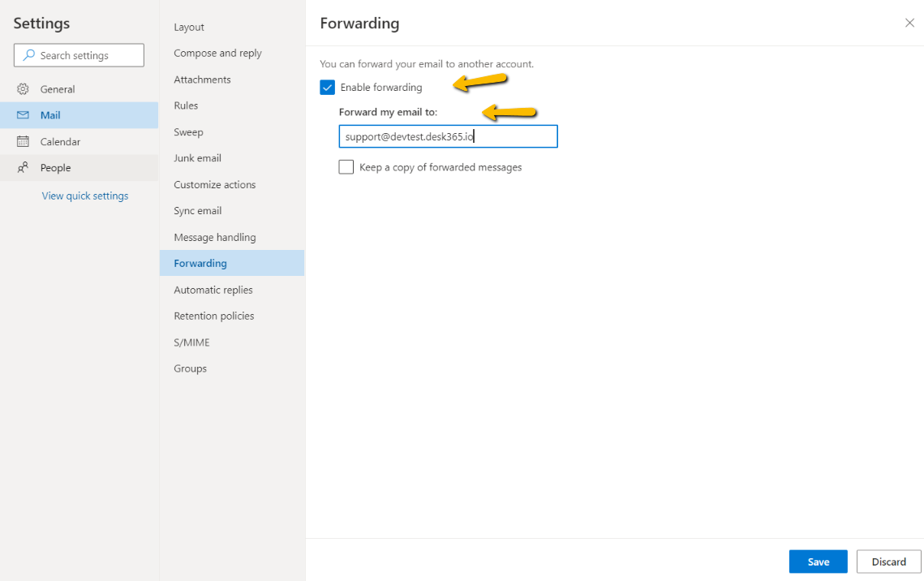
Task: Enable forwarding by ticking its checkbox
Action: [328, 87]
